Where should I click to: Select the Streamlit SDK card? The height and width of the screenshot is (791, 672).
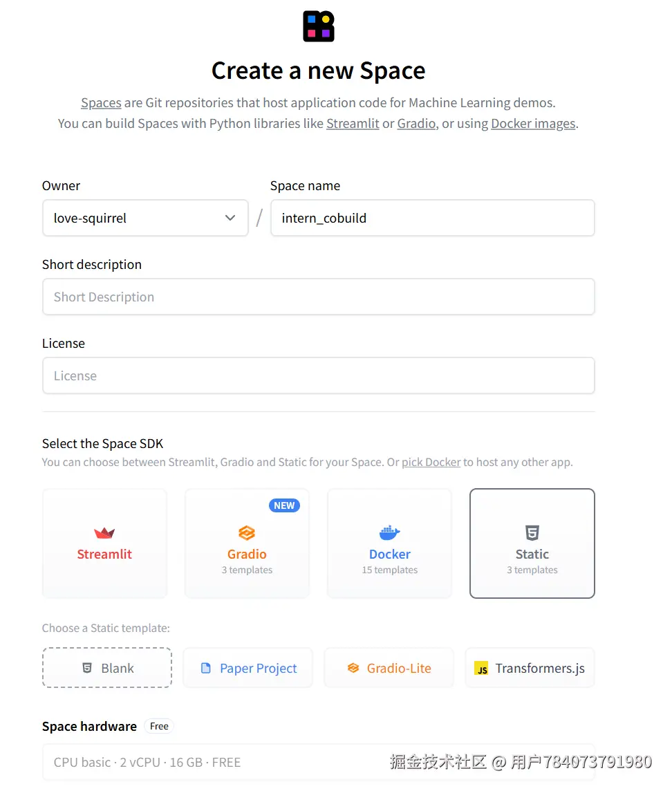(x=104, y=543)
